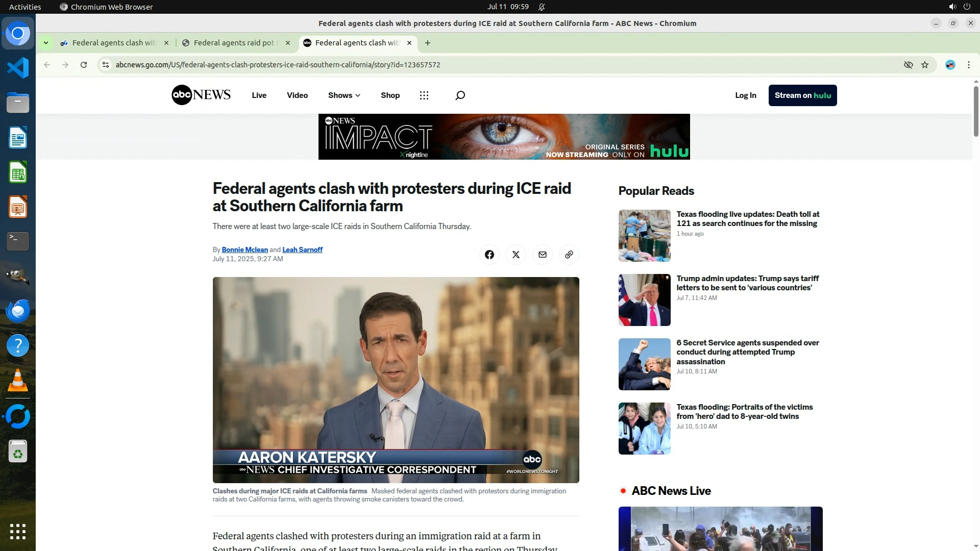Open system volume indicator
The image size is (980, 551).
[x=952, y=7]
